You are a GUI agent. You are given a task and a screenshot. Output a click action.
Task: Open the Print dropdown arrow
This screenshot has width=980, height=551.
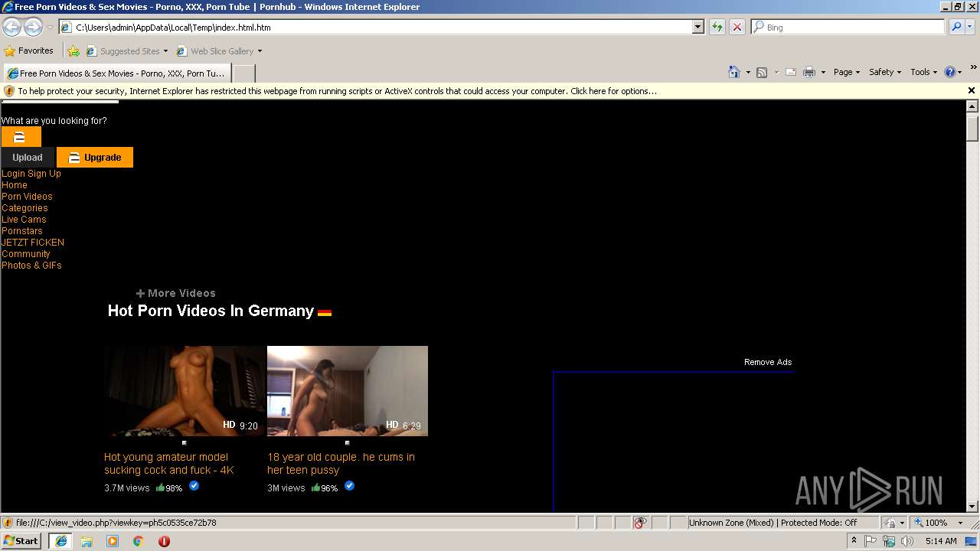[x=823, y=72]
